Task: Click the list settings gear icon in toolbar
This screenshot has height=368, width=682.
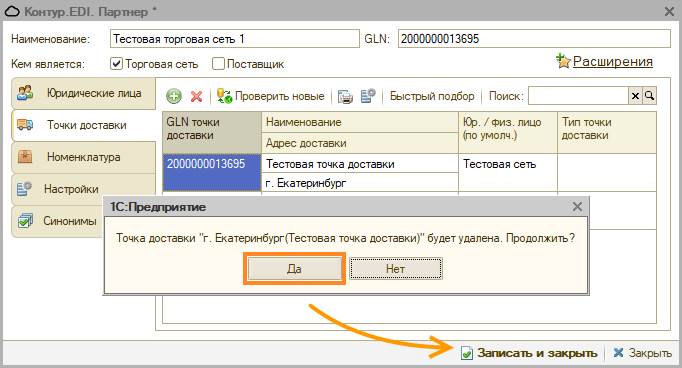Action: coord(368,96)
